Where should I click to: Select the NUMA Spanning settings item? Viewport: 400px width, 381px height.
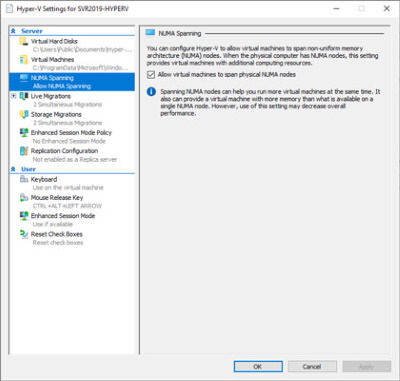(x=72, y=82)
